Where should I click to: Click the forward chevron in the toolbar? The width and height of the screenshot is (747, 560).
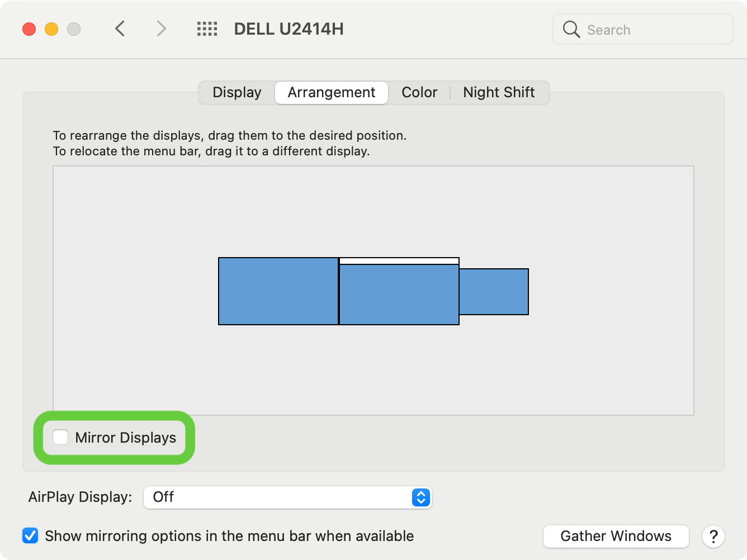161,29
